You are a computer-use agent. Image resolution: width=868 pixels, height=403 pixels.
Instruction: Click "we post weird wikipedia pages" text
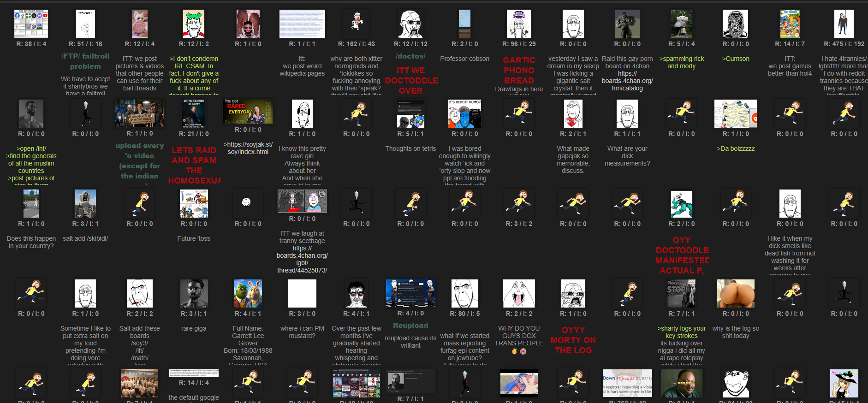click(302, 70)
